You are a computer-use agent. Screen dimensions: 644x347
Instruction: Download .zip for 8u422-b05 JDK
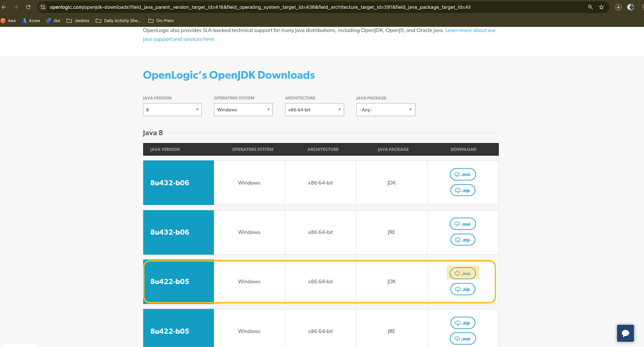coord(463,289)
